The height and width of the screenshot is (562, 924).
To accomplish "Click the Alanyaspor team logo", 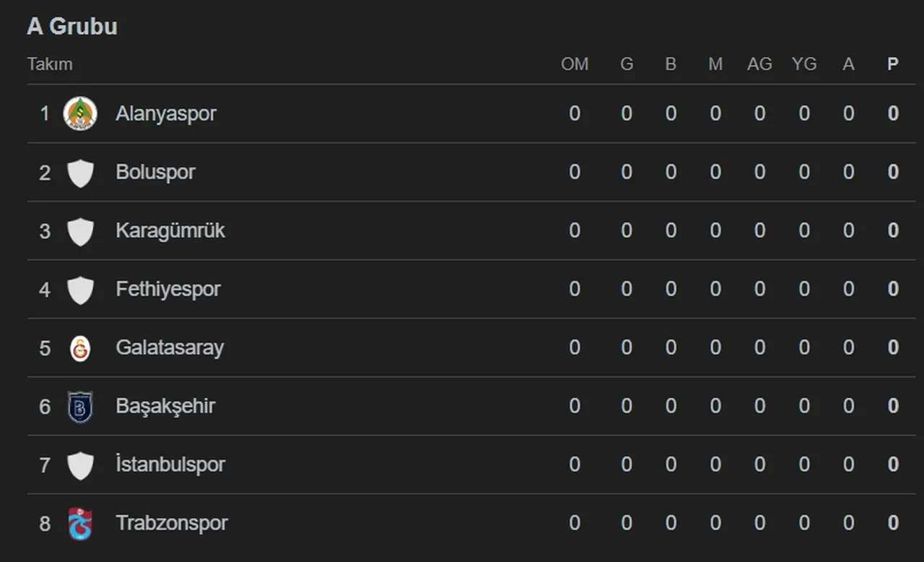I will 80,114.
